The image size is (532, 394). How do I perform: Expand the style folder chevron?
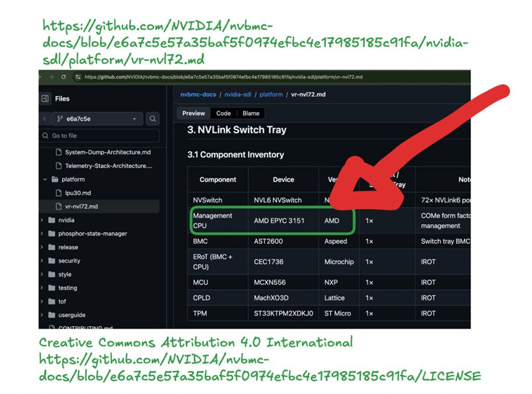[x=42, y=274]
